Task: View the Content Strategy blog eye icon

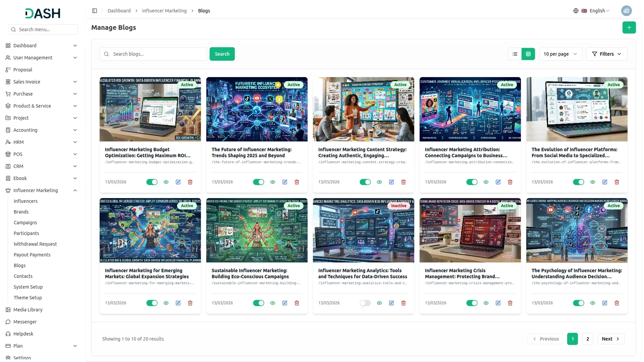Action: [x=379, y=182]
